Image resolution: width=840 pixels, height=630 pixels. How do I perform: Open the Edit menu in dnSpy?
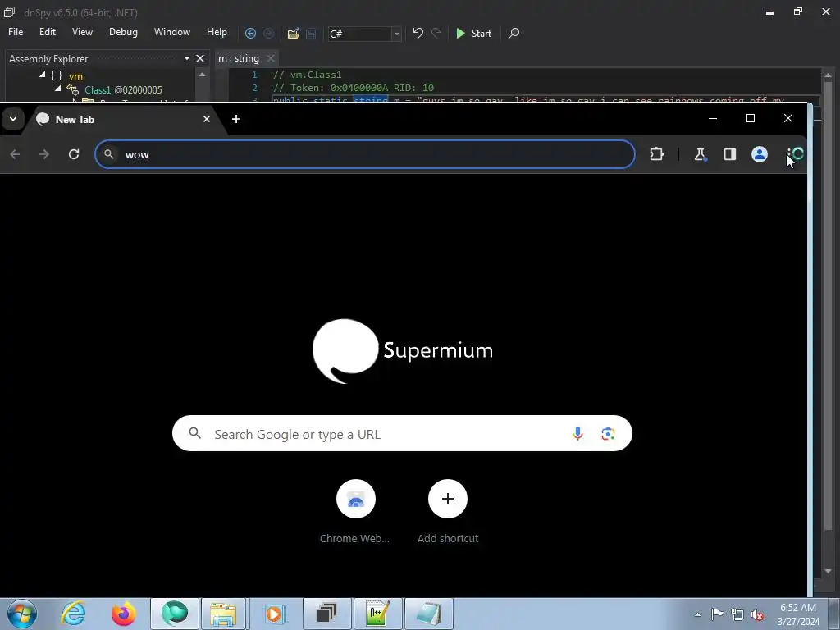tap(47, 32)
